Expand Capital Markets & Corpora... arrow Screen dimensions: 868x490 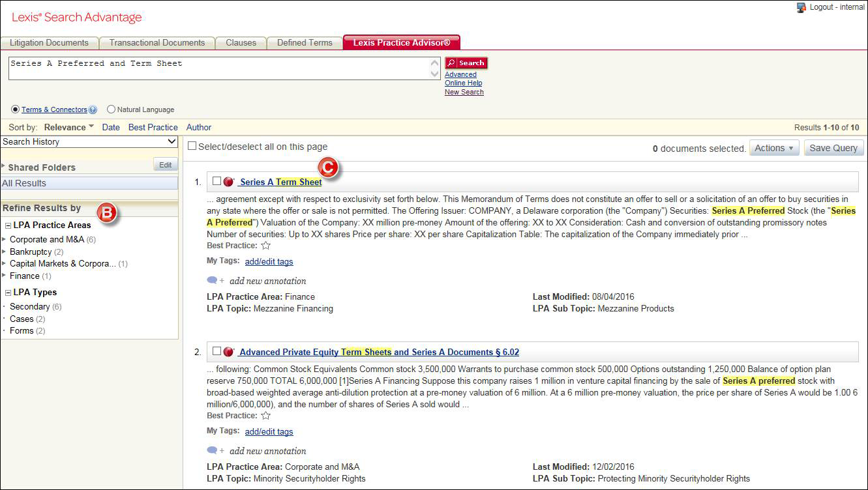click(5, 263)
